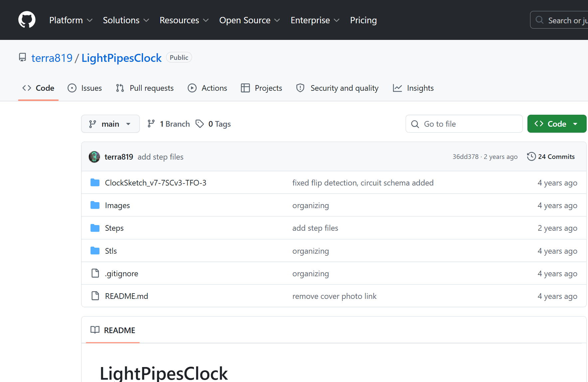
Task: Open the 'remove cover photo link' commit
Action: tap(334, 296)
